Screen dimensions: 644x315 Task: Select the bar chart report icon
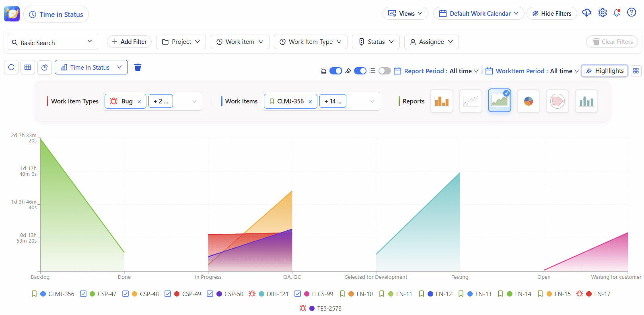tap(441, 101)
